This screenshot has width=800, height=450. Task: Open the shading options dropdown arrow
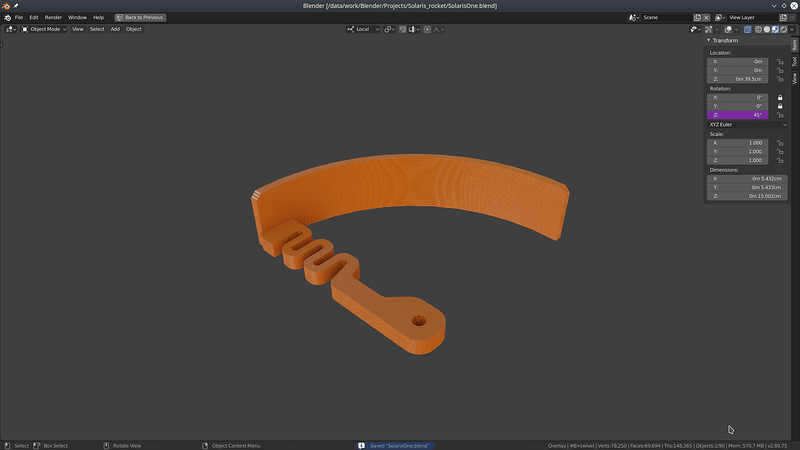[x=792, y=30]
